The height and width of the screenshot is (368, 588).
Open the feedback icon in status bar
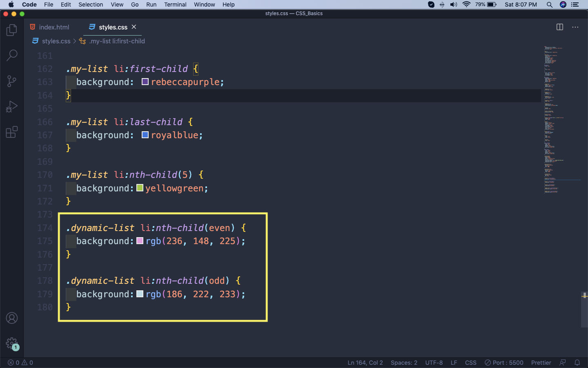click(x=563, y=363)
